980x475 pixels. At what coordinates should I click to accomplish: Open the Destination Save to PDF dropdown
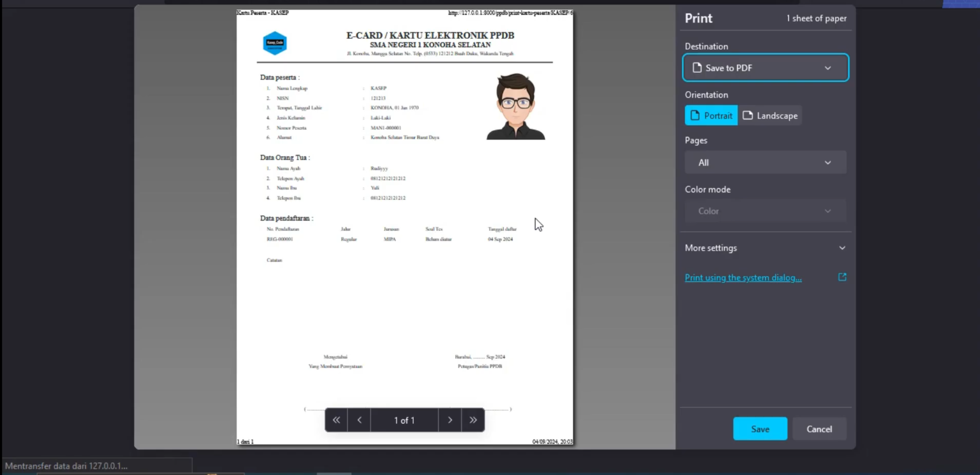[x=765, y=68]
